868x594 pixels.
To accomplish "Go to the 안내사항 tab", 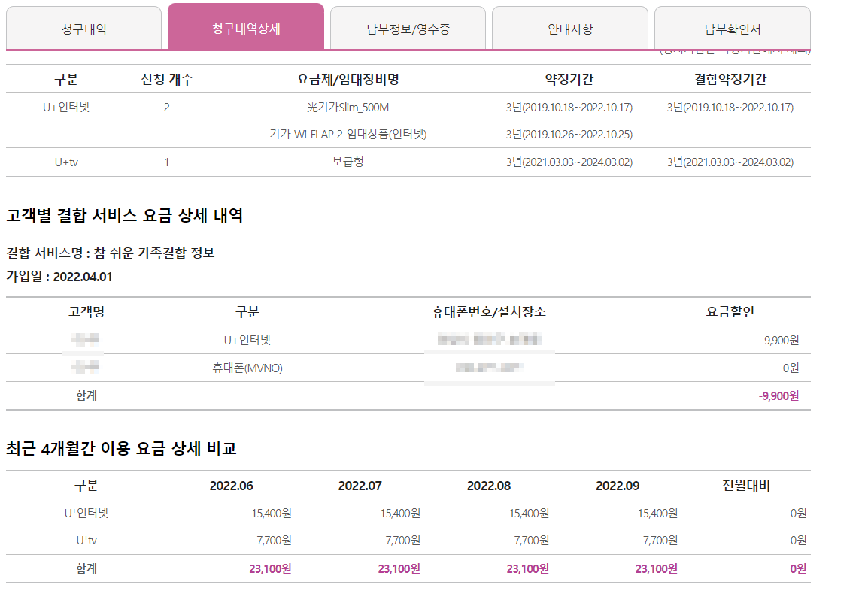I will (569, 29).
